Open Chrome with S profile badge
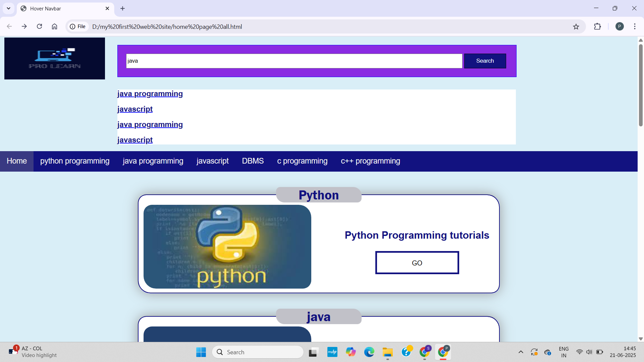 [425, 352]
